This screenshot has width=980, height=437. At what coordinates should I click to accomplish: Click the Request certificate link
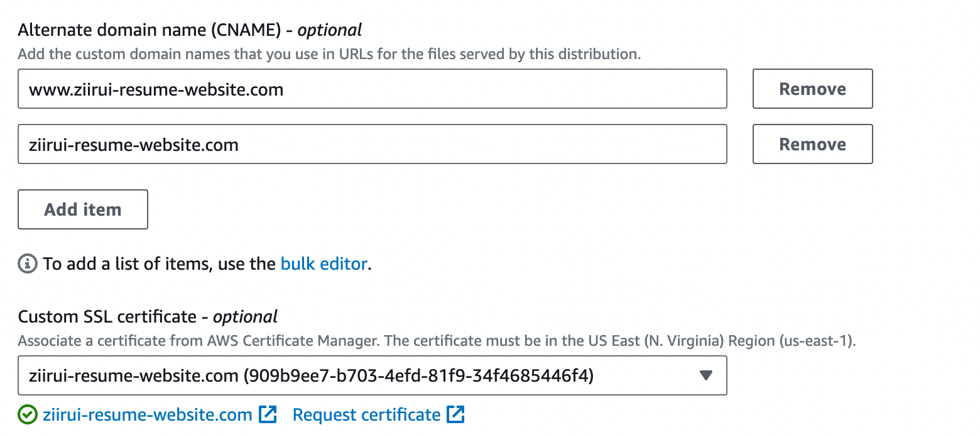[x=367, y=414]
